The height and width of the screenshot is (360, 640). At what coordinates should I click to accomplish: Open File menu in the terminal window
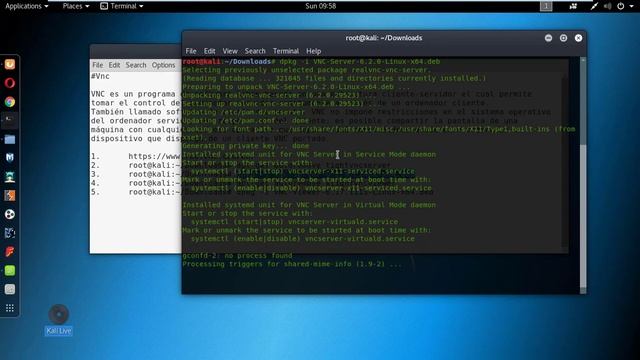coord(191,51)
